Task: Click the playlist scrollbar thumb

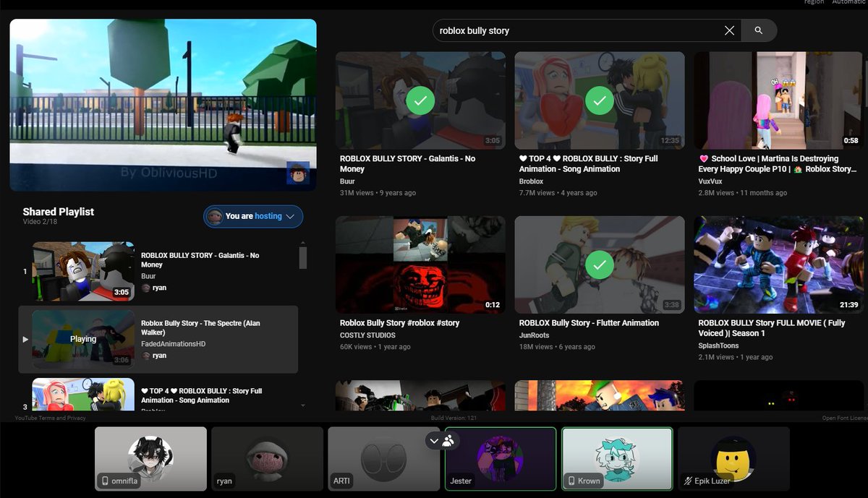Action: (303, 257)
